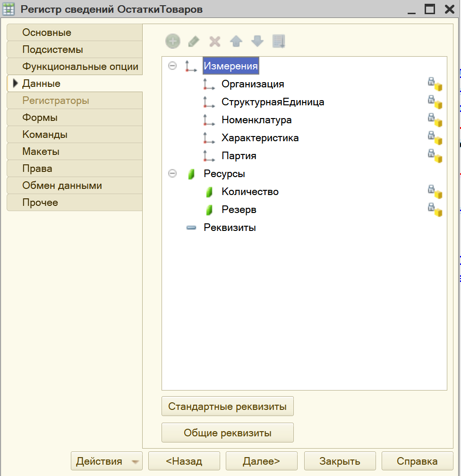Select the Формы tab

click(75, 118)
